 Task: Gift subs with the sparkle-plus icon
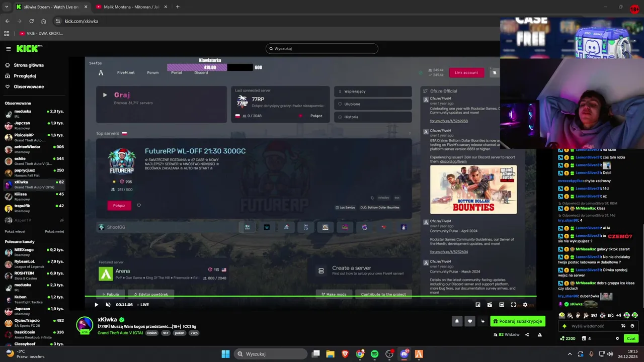[x=483, y=321]
